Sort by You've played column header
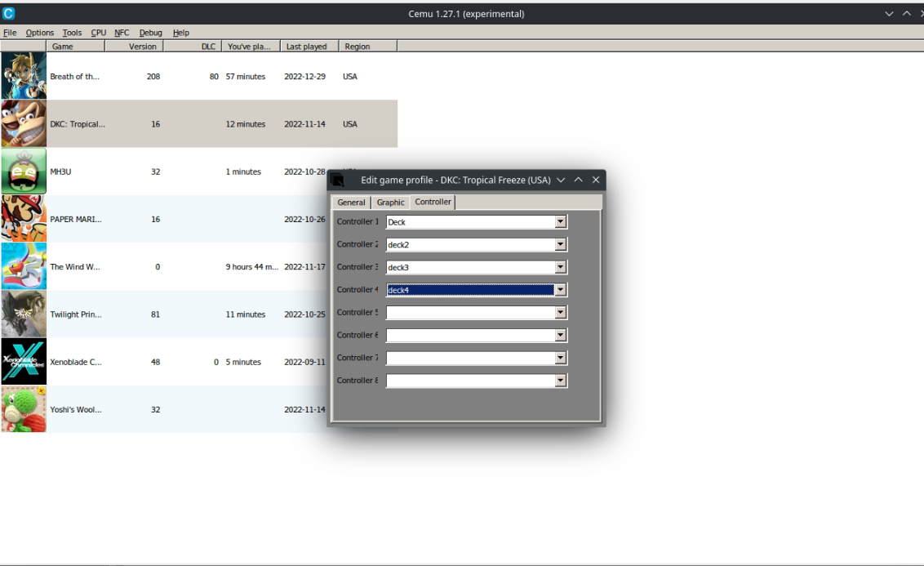Image resolution: width=924 pixels, height=566 pixels. click(251, 46)
